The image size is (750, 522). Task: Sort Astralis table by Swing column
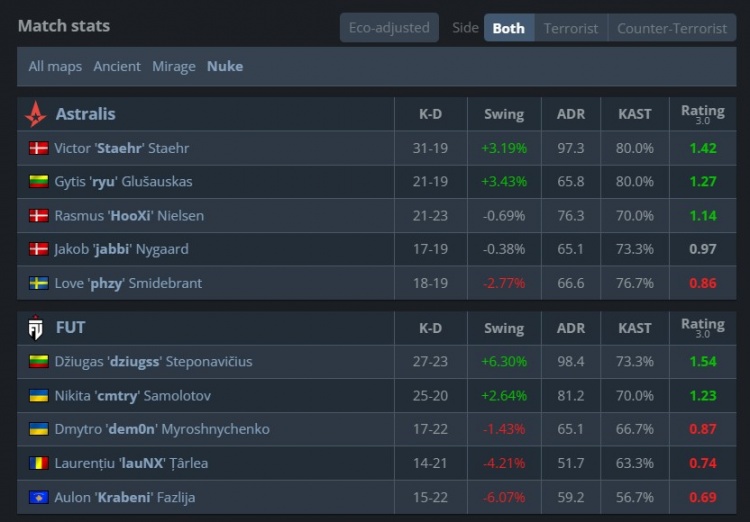pyautogui.click(x=503, y=114)
